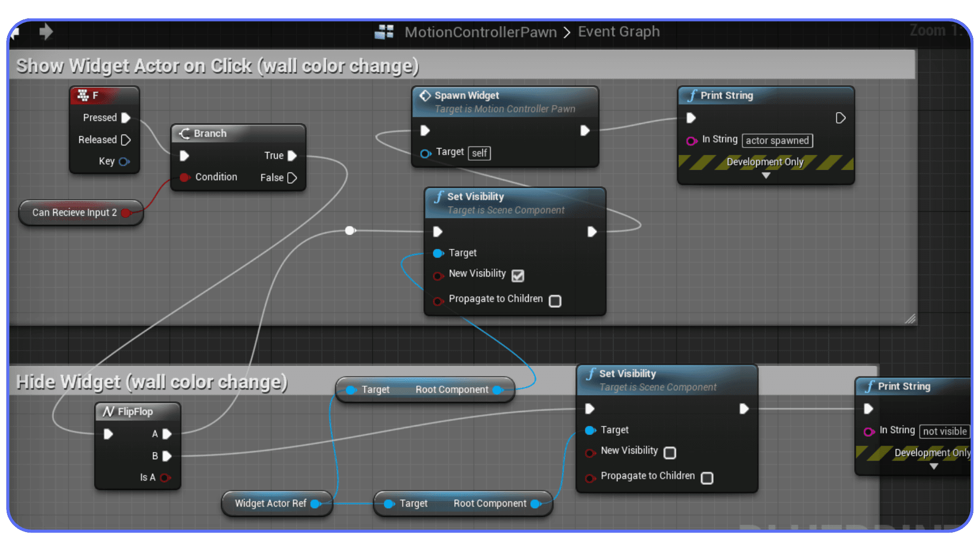Click the red Condition pin on Branch

(185, 178)
